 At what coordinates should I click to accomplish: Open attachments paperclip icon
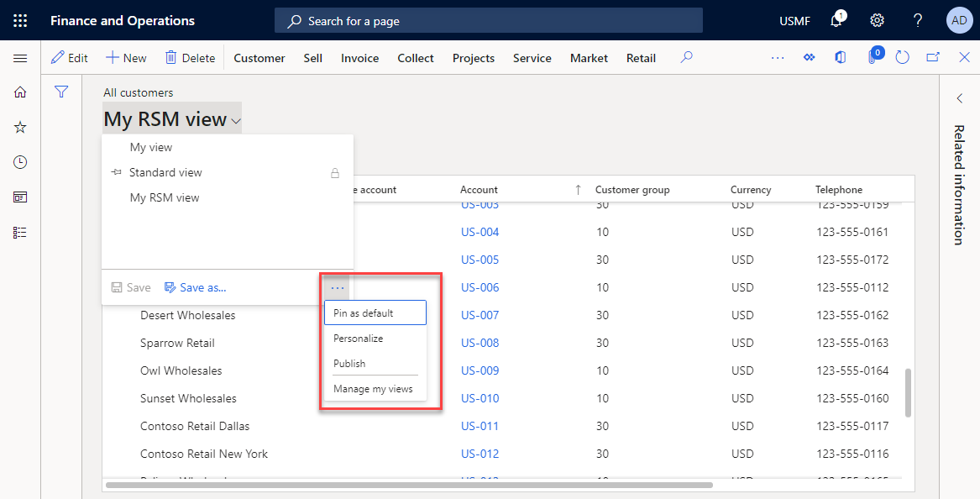click(873, 58)
